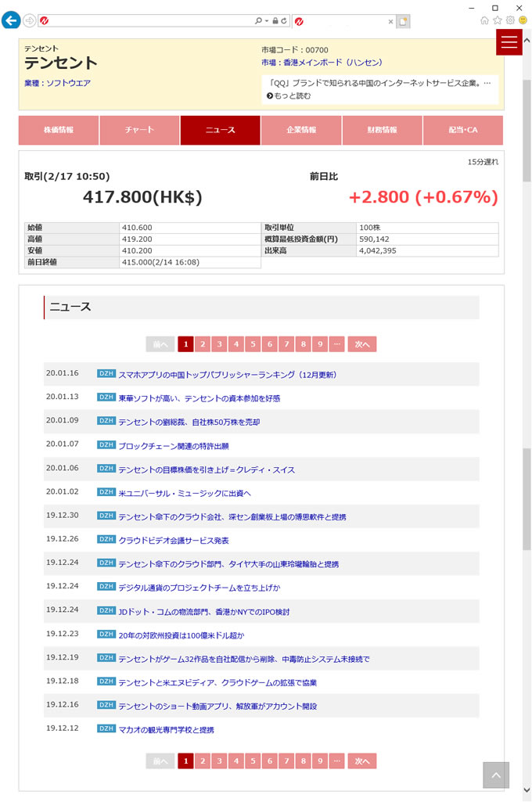Open the red hamburger menu
The height and width of the screenshot is (802, 532).
[509, 42]
